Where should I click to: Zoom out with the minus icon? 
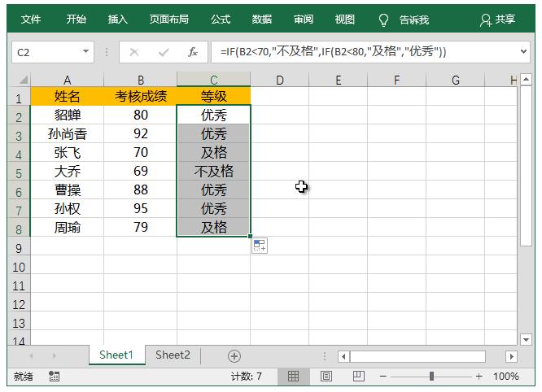coord(383,376)
